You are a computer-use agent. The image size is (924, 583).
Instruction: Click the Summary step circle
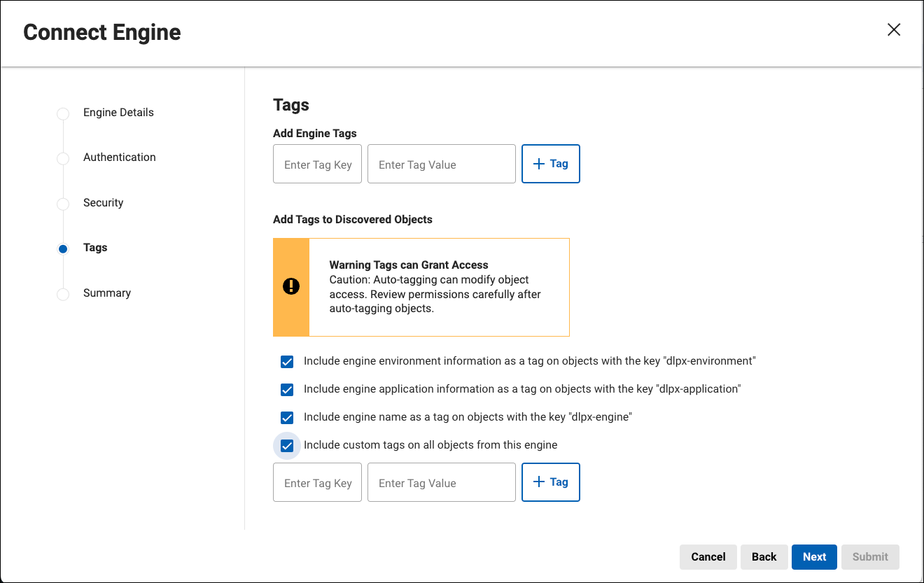[x=63, y=294]
